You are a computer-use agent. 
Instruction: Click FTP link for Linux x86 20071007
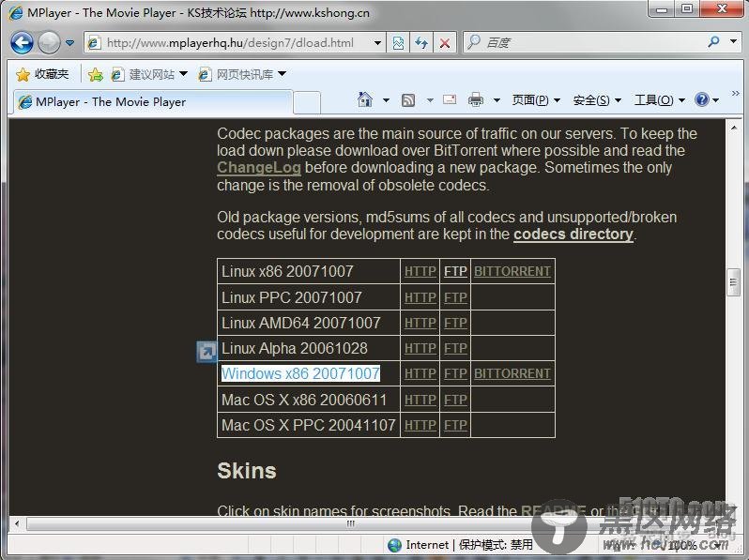pos(455,271)
